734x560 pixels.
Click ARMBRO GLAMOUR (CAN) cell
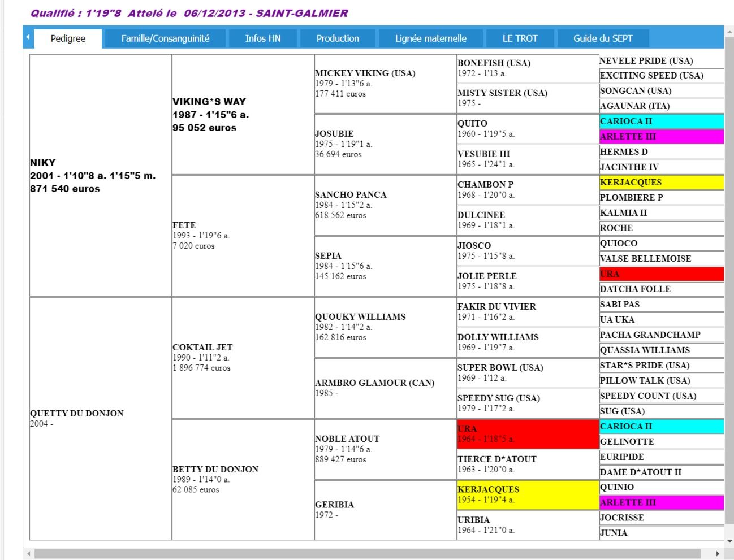click(386, 388)
